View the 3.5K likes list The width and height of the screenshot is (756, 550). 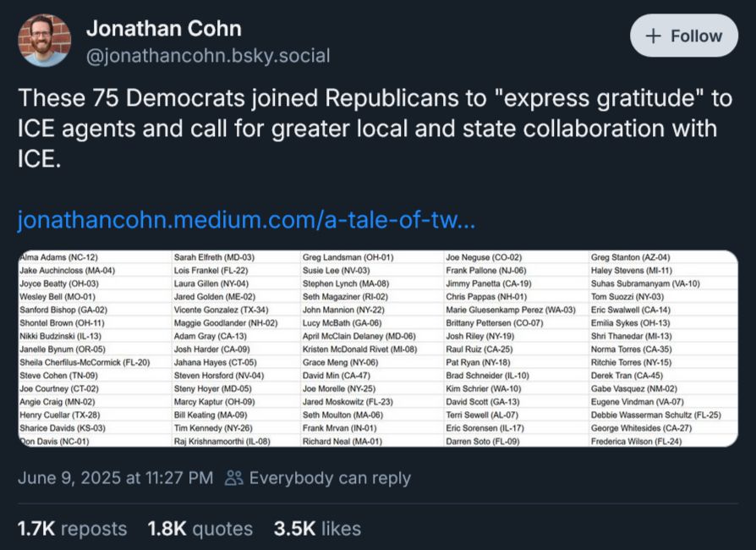coord(316,528)
